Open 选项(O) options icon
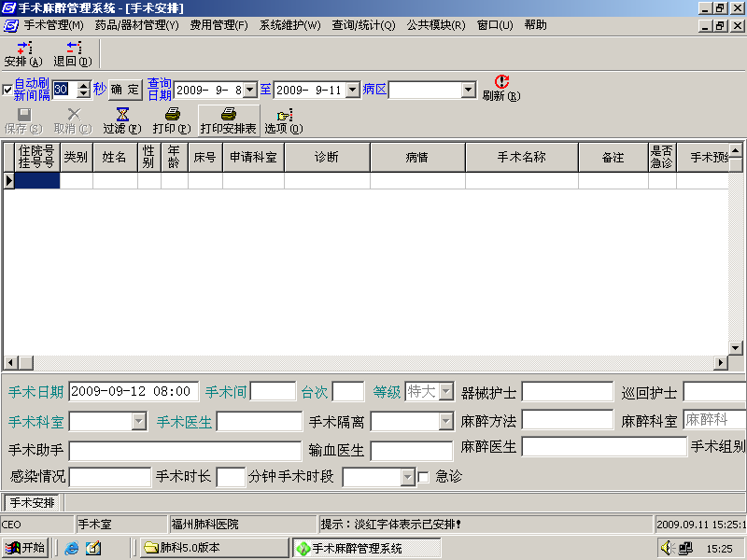This screenshot has height=560, width=747. (284, 121)
